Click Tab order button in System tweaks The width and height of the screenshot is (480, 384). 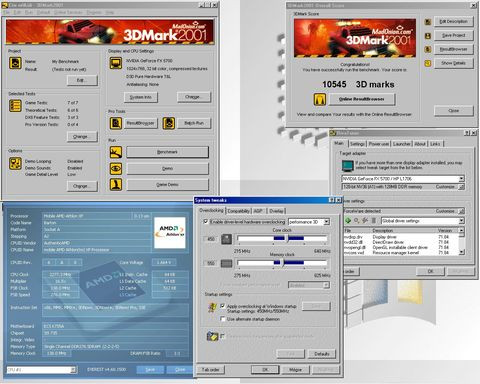tap(211, 370)
